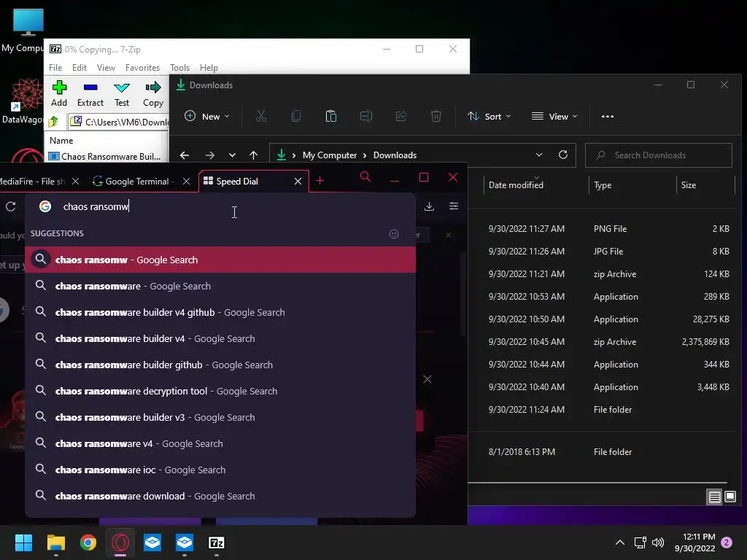Switch to large thumbnails view icon
747x560 pixels.
[730, 497]
